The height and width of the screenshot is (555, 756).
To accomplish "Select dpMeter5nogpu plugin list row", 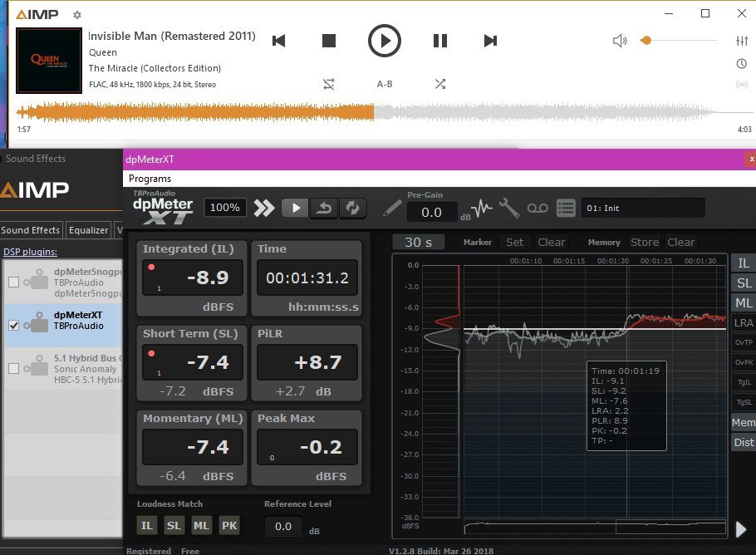I will (64, 282).
